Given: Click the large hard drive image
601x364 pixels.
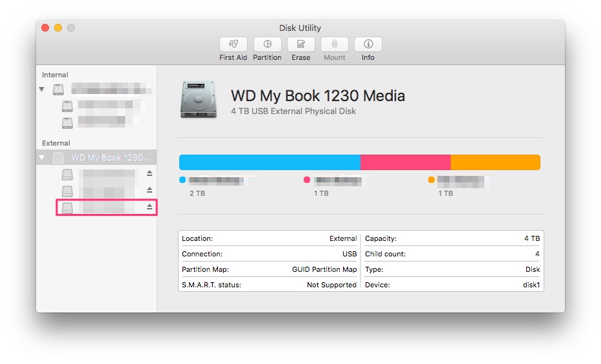Looking at the screenshot, I should (x=199, y=99).
